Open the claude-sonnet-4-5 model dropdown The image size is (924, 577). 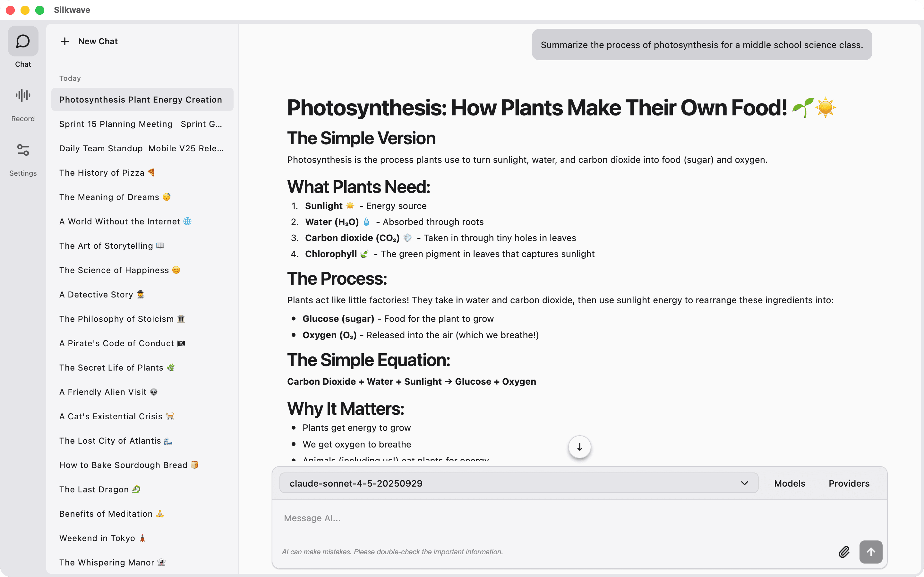tap(518, 483)
